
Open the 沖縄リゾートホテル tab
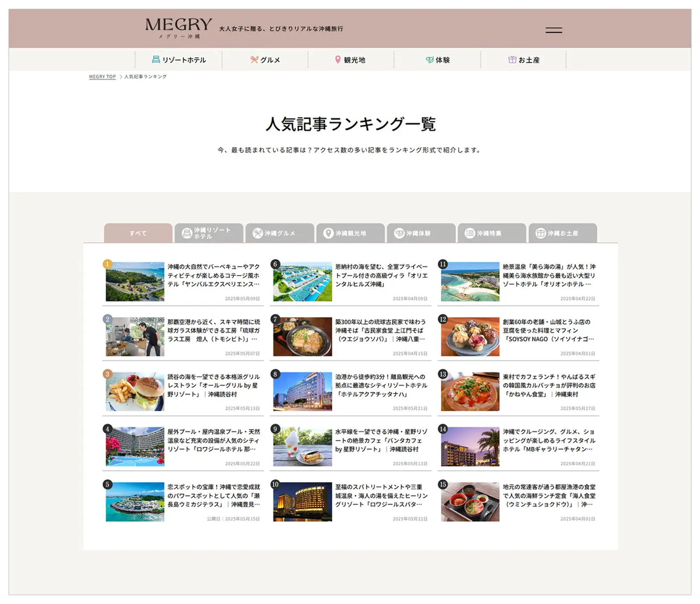(209, 233)
